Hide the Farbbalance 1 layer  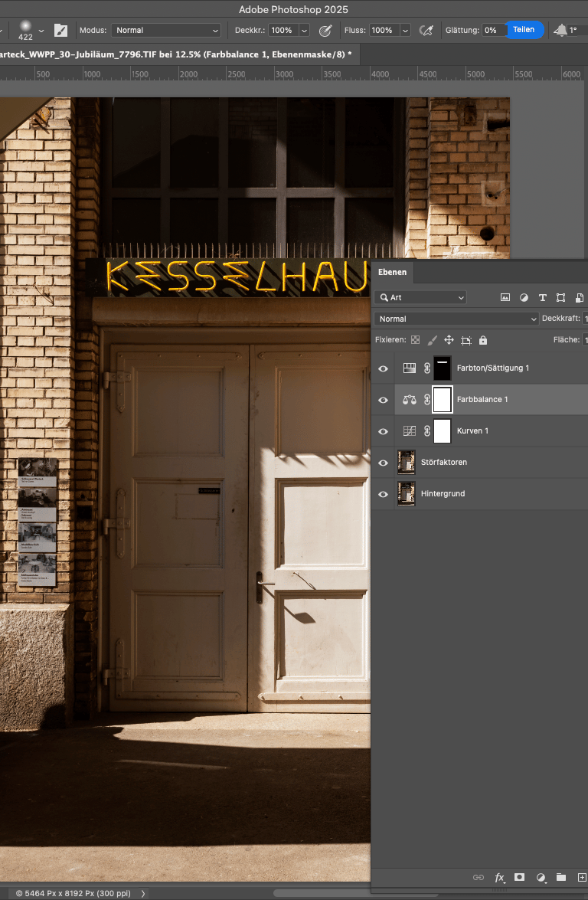coord(384,400)
